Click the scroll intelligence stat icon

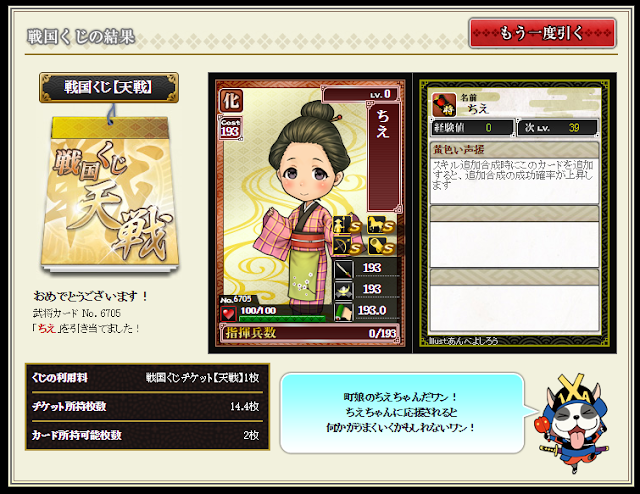tap(343, 312)
